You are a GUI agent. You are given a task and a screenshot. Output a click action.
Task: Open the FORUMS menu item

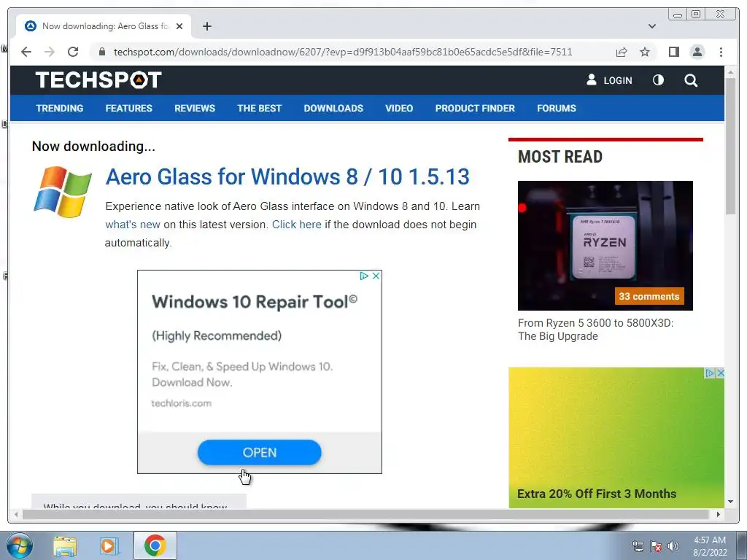click(557, 108)
